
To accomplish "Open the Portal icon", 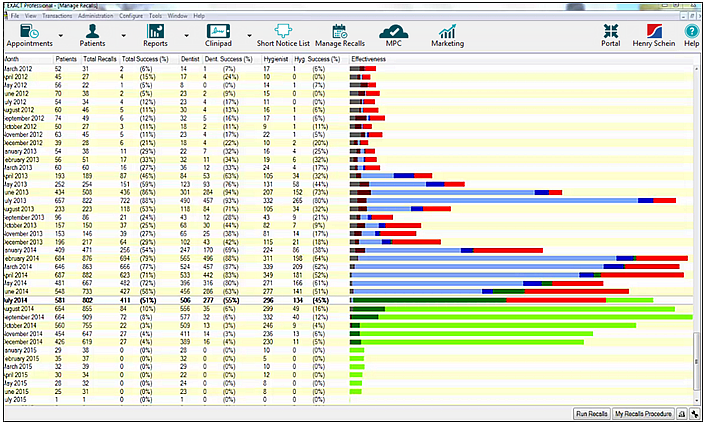I will pos(611,35).
